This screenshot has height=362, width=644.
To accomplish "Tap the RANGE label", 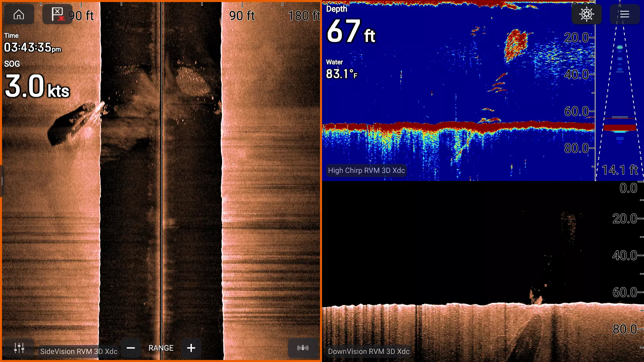I will point(161,348).
